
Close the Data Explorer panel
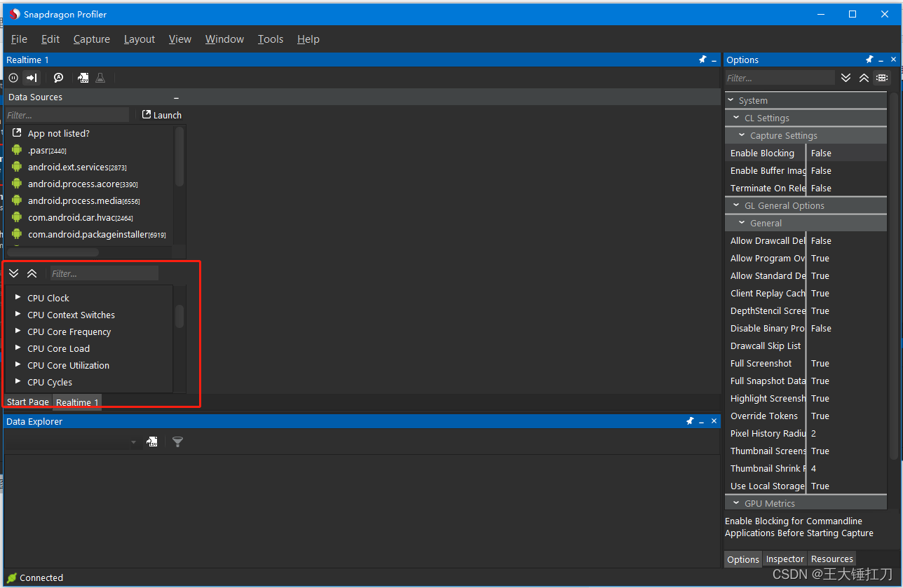coord(714,421)
